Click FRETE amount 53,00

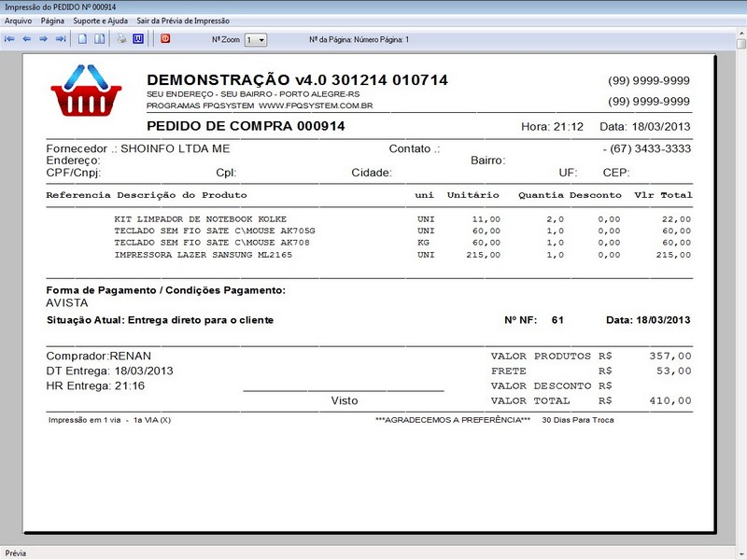point(673,371)
